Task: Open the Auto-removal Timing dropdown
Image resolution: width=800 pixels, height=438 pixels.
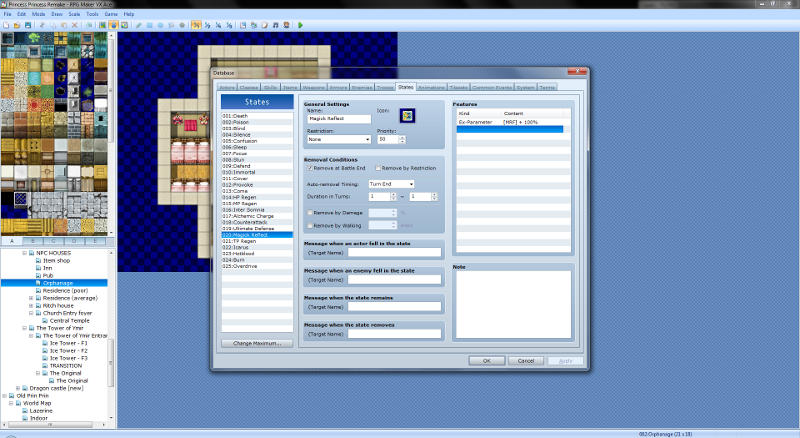Action: pos(390,184)
